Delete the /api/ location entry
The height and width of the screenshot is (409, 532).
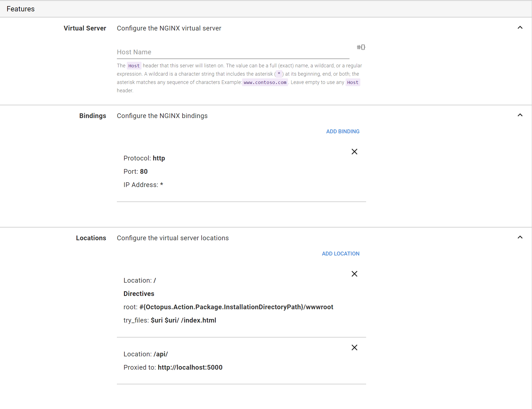[x=354, y=347]
